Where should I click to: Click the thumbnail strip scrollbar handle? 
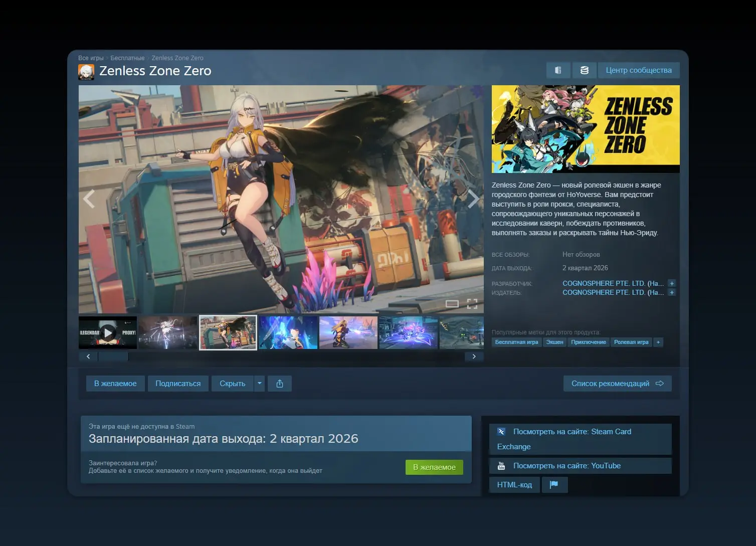pyautogui.click(x=113, y=356)
